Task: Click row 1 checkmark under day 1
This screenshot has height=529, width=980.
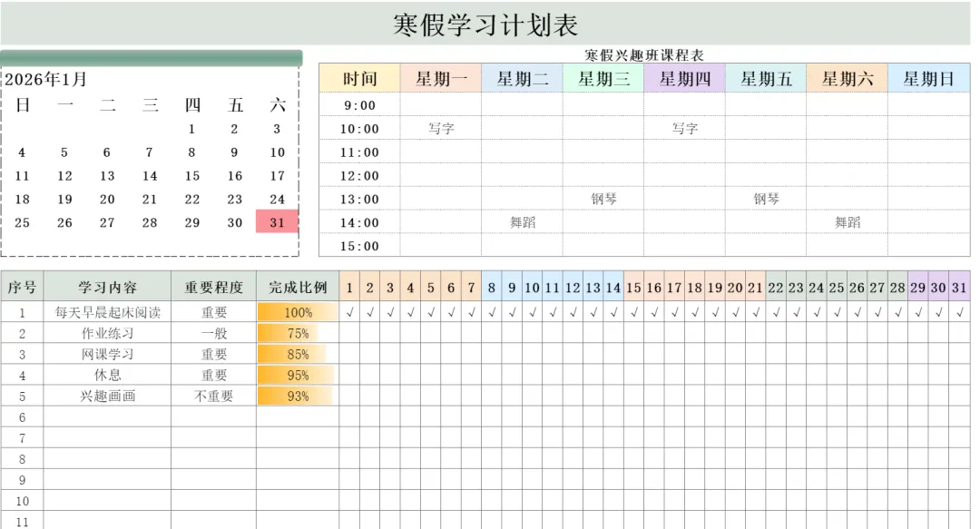Action: coord(349,312)
